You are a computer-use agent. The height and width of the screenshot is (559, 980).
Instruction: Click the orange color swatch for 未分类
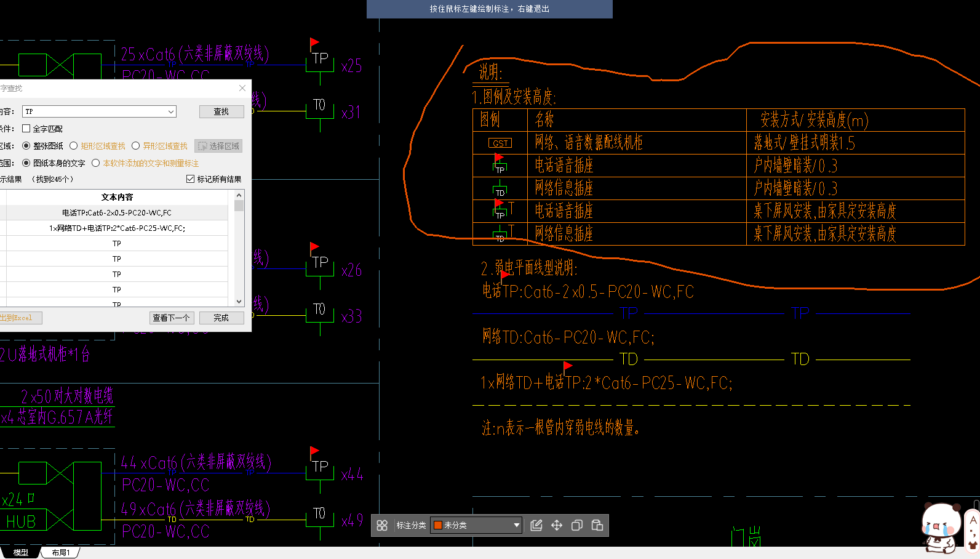pyautogui.click(x=438, y=525)
